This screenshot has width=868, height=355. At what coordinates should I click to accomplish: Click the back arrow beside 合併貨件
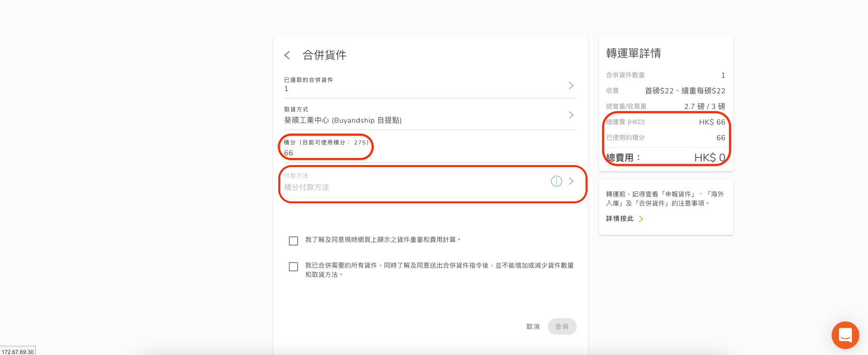pos(287,55)
